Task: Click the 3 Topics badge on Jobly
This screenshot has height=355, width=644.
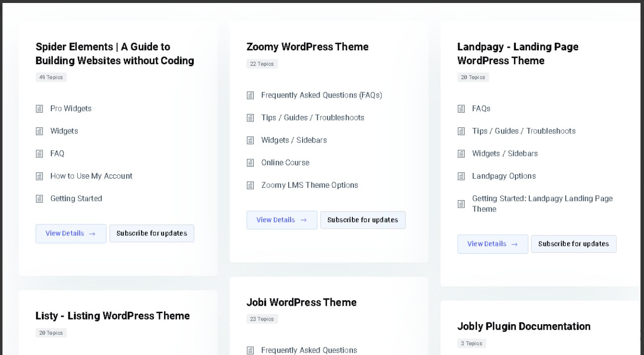Action: 472,344
